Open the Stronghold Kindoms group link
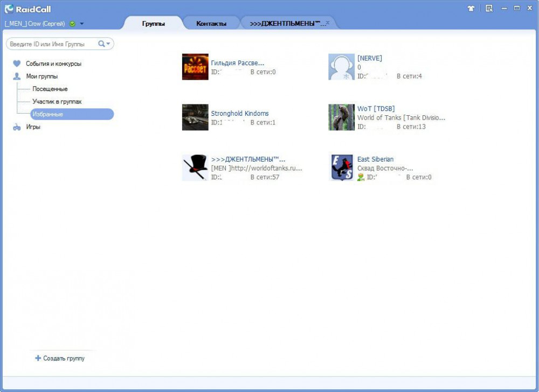 (x=240, y=113)
